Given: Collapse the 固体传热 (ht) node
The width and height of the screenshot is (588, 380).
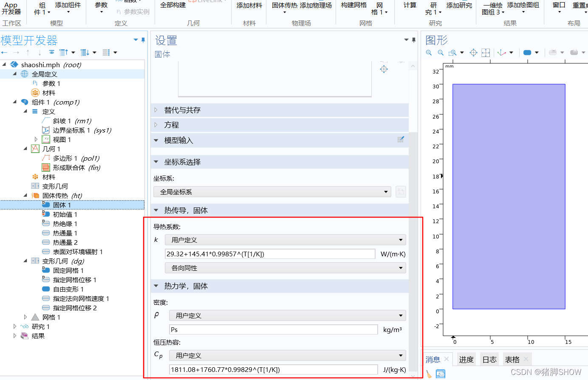Looking at the screenshot, I should (x=25, y=196).
